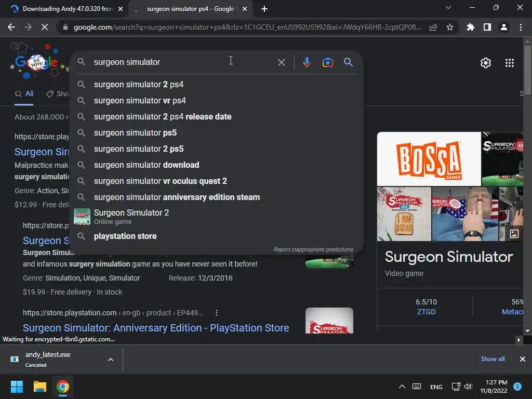Choose suggestion anniversary edition steam

click(x=217, y=197)
